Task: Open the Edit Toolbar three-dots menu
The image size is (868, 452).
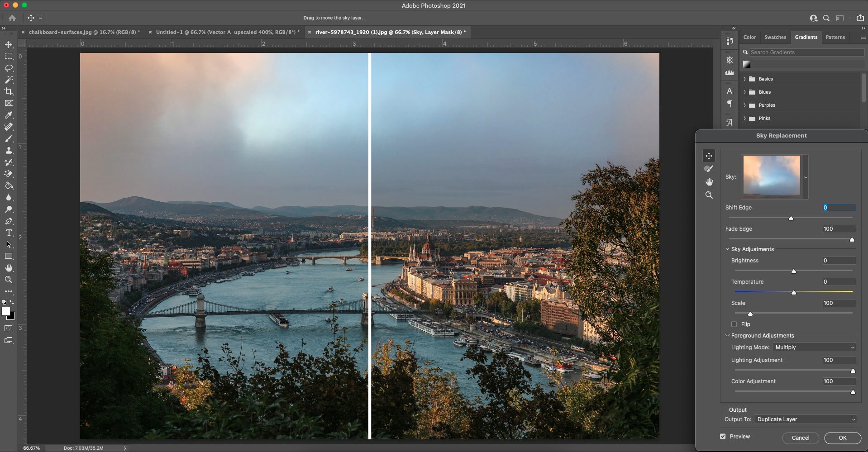Action: click(x=9, y=291)
